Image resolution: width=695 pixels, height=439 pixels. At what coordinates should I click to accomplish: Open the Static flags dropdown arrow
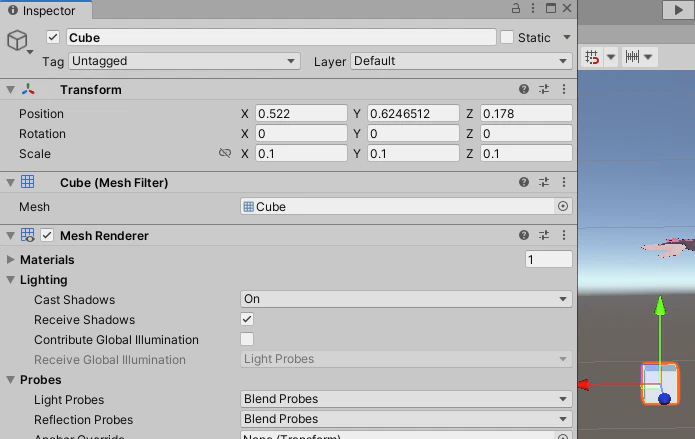point(566,37)
